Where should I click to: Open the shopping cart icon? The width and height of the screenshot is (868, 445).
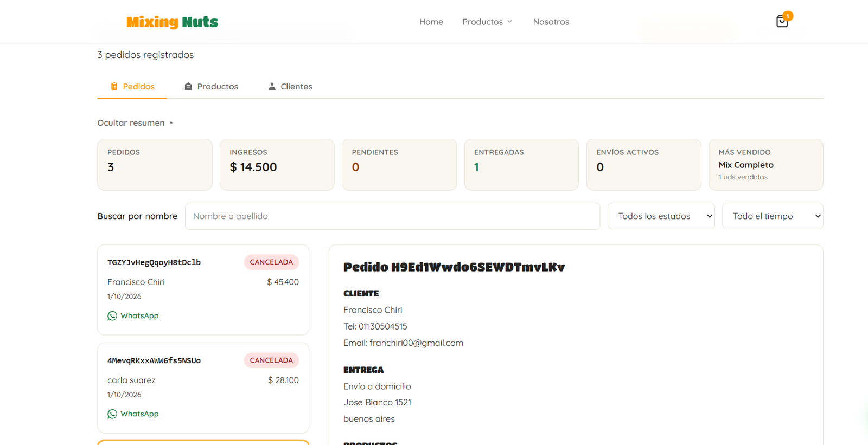(782, 22)
